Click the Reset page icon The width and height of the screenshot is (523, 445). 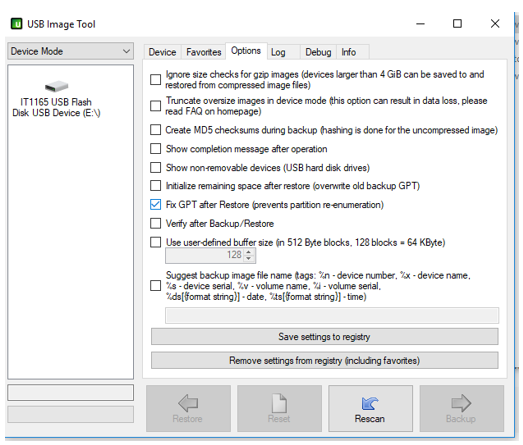(279, 403)
